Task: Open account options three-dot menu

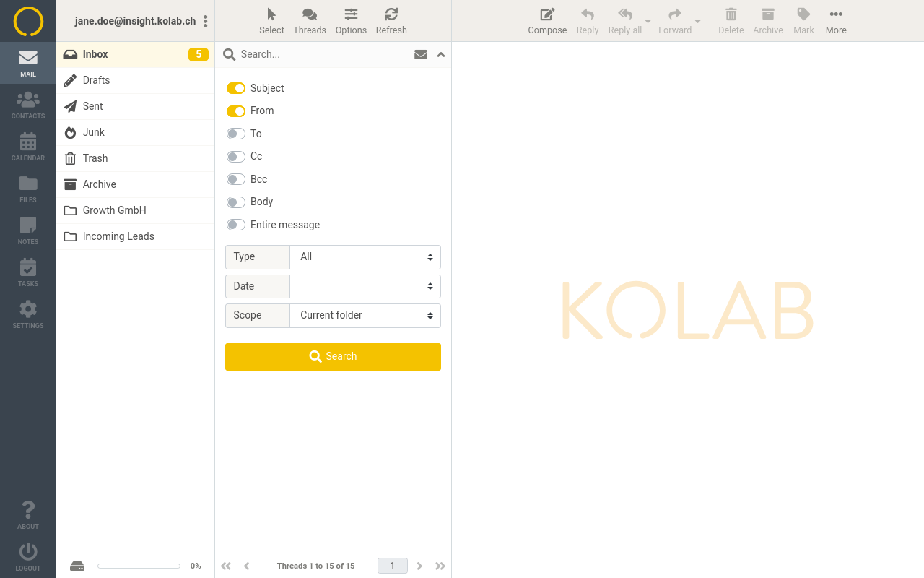Action: [206, 21]
